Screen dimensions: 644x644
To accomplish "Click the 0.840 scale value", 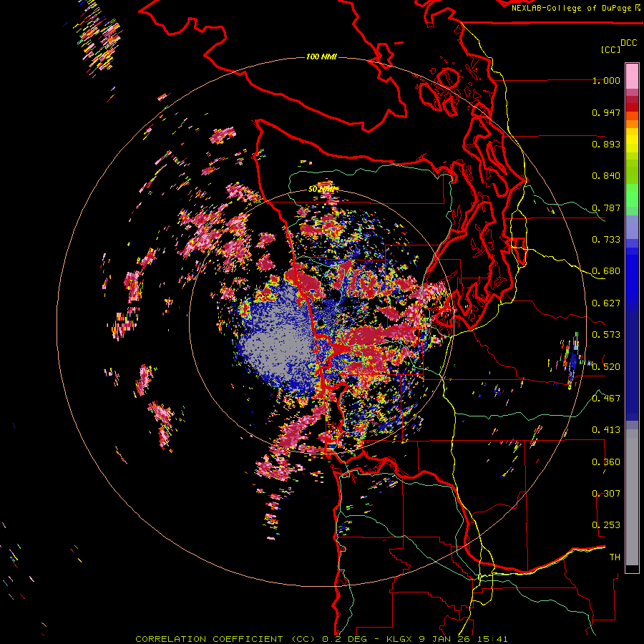I will (x=606, y=176).
